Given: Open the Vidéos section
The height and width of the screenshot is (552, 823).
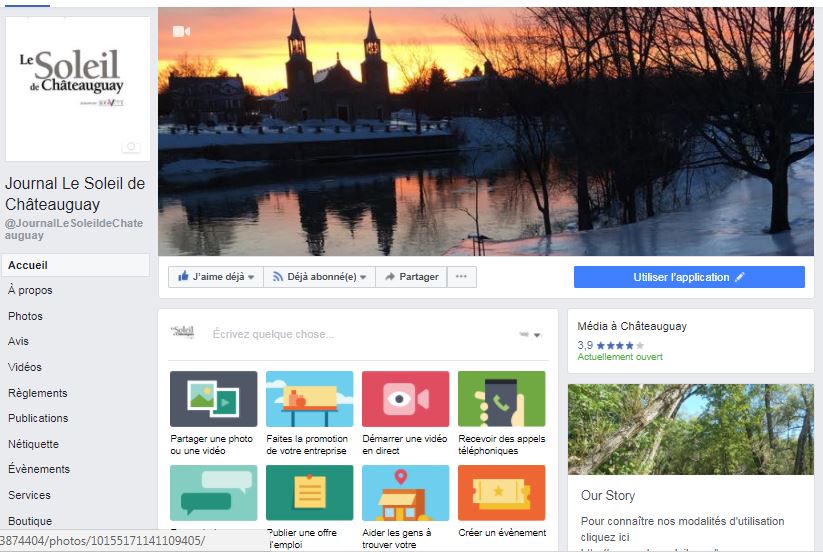Looking at the screenshot, I should coord(25,367).
